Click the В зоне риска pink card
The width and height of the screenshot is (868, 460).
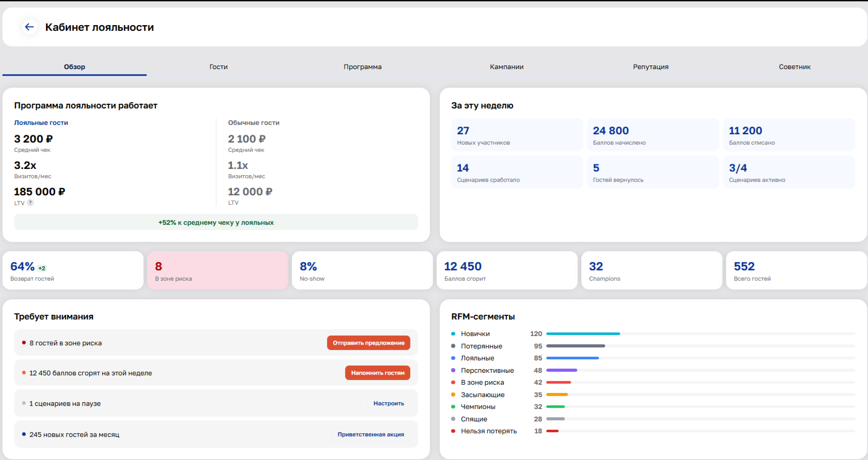pos(218,270)
